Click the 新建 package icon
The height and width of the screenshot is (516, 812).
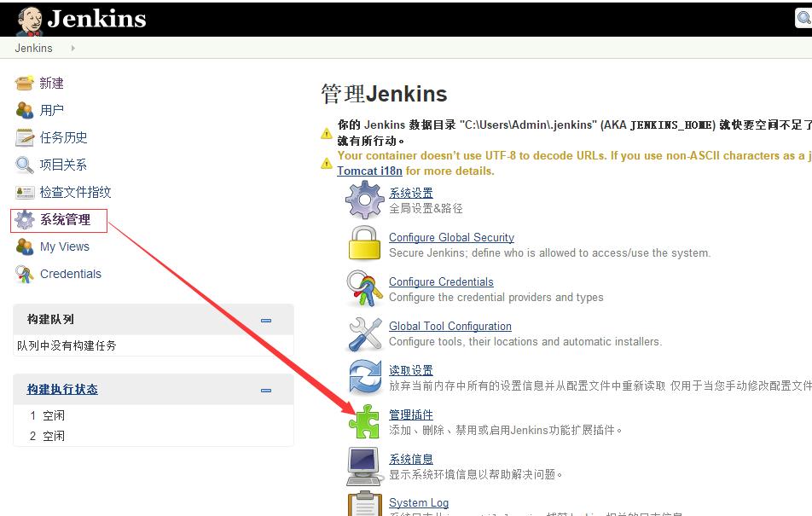[x=25, y=83]
